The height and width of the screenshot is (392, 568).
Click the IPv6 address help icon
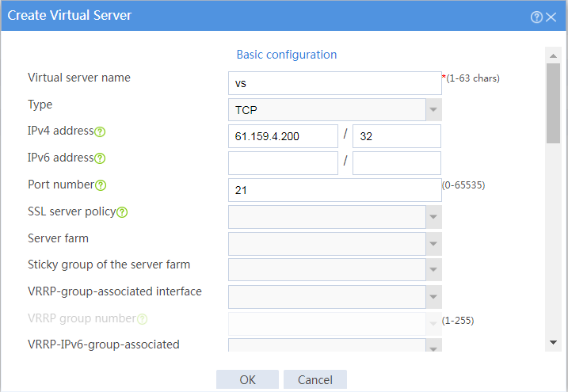(x=100, y=158)
